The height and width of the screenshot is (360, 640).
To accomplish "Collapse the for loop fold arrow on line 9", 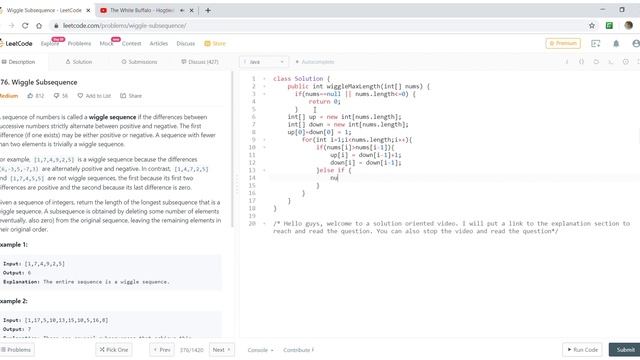I will pyautogui.click(x=264, y=140).
